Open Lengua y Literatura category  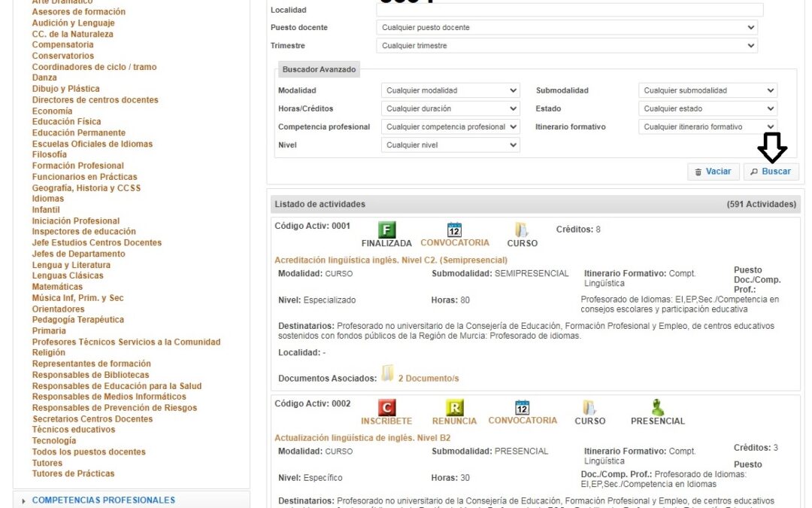coord(71,265)
